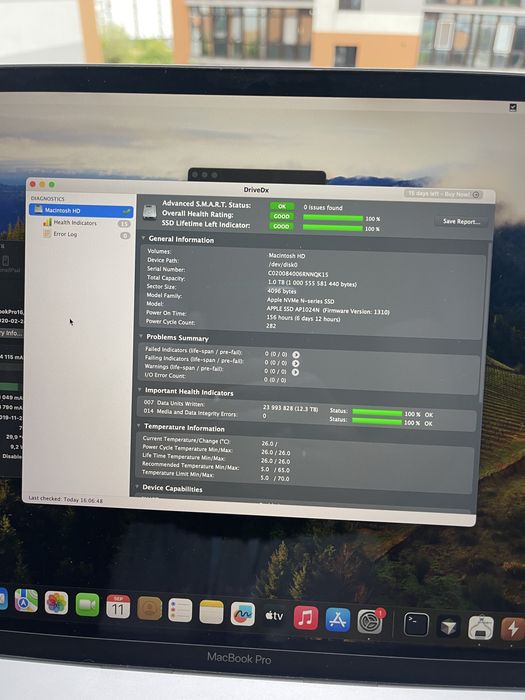
Task: Click the SSD Lifetime Left progress bar
Action: (333, 228)
